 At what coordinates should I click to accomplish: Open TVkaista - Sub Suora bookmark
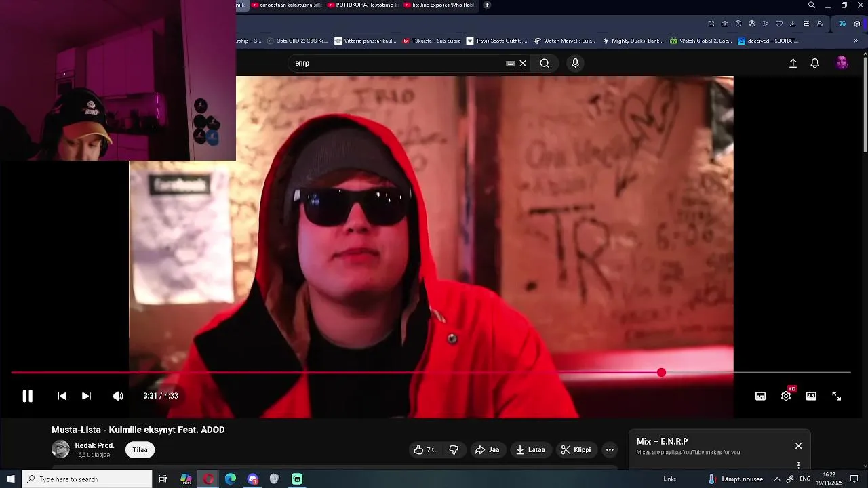point(432,41)
